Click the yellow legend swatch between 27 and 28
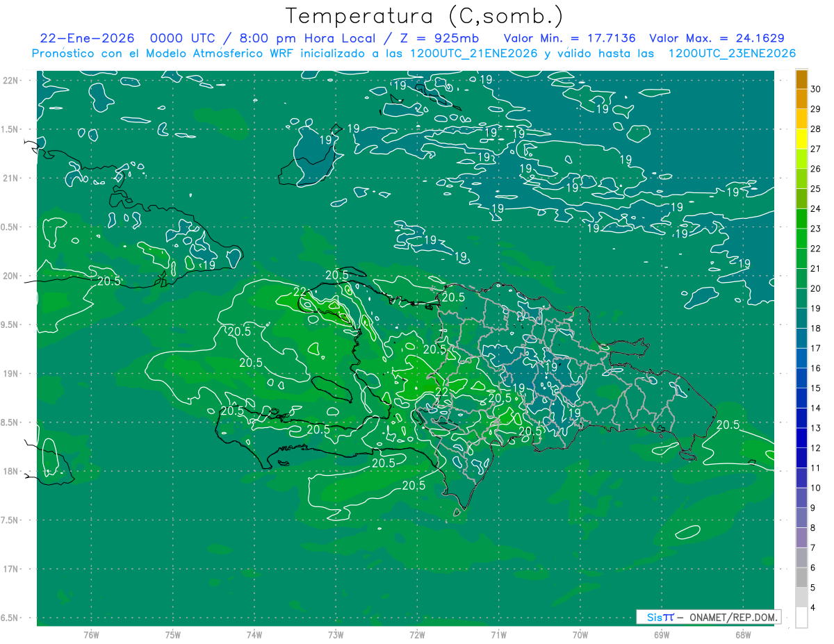This screenshot has height=644, width=834. 801,139
